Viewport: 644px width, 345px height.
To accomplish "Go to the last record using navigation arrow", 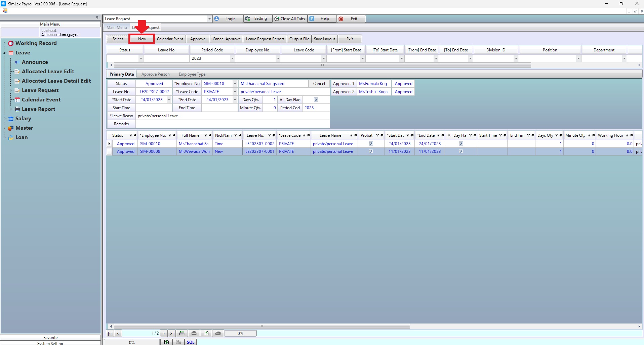I will pyautogui.click(x=171, y=333).
